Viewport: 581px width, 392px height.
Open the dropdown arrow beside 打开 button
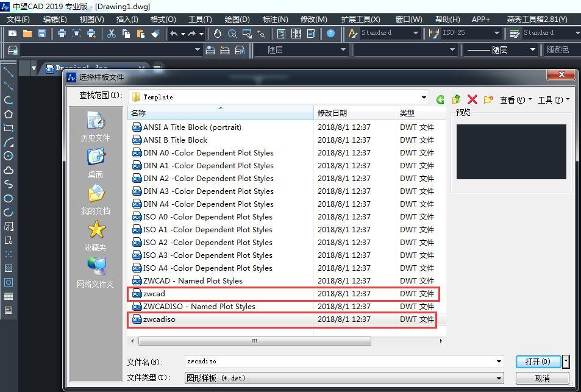(x=565, y=362)
